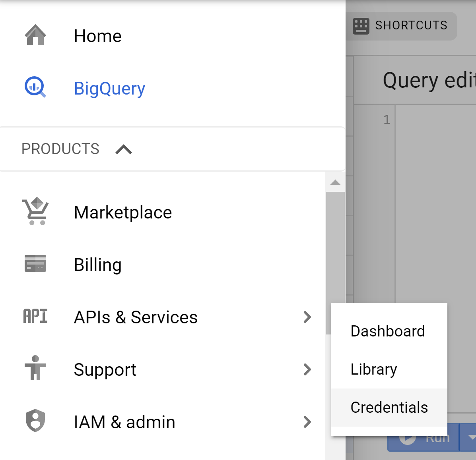Click the Support person icon
Image resolution: width=476 pixels, height=460 pixels.
pyautogui.click(x=35, y=367)
